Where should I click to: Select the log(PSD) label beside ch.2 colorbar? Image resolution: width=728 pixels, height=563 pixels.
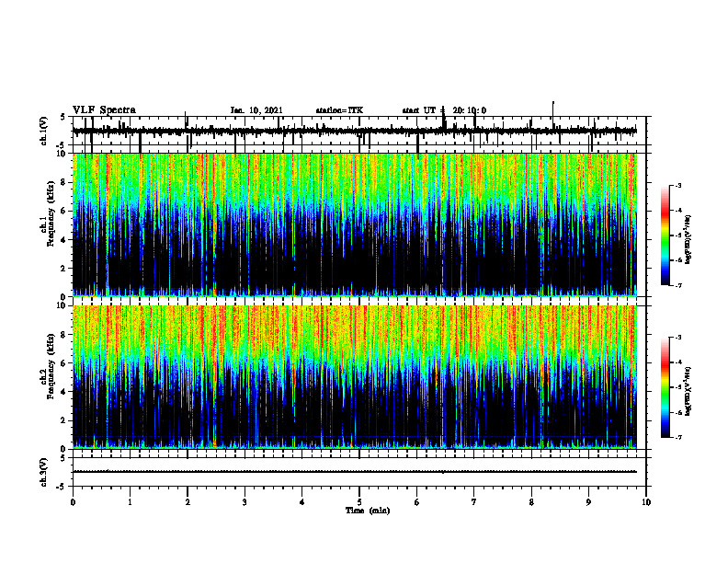pos(688,391)
